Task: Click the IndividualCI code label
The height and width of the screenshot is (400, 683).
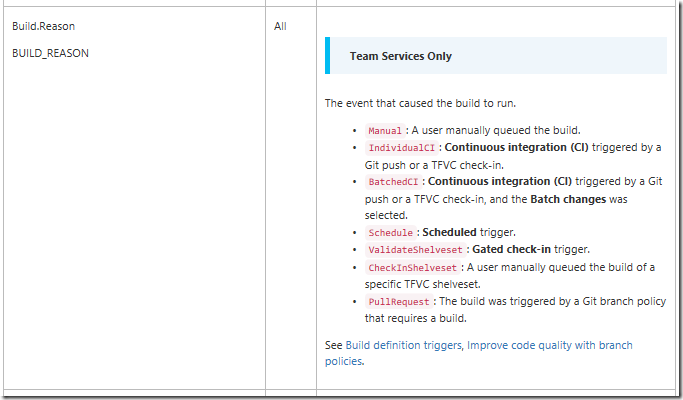Action: (x=402, y=148)
